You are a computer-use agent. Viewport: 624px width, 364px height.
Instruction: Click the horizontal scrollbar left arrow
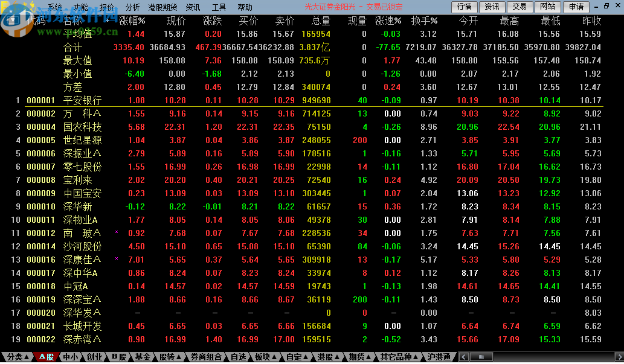(463, 357)
